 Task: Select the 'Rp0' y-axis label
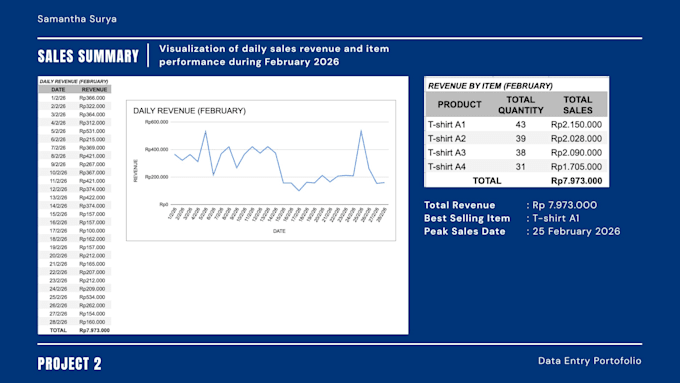point(163,204)
